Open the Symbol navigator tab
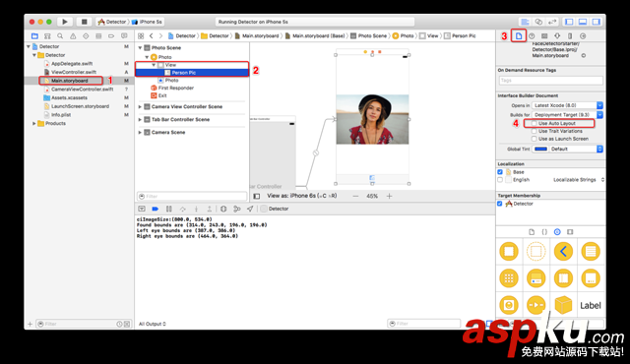 [47, 36]
